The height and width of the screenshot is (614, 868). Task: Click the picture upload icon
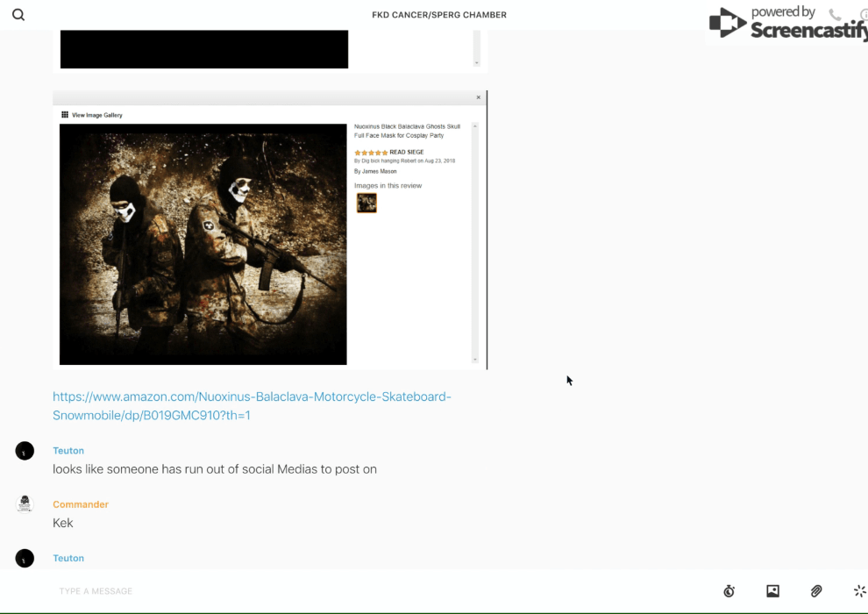pos(772,591)
